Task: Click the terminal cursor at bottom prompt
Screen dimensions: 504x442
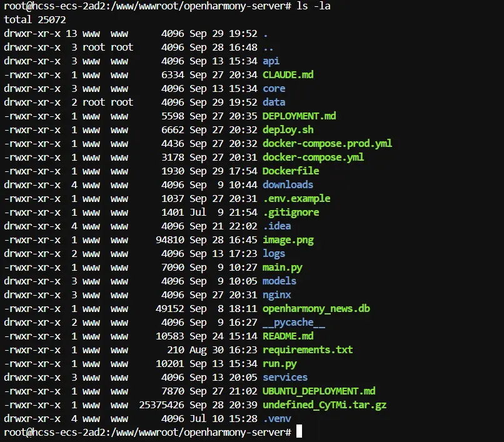Action: click(300, 432)
